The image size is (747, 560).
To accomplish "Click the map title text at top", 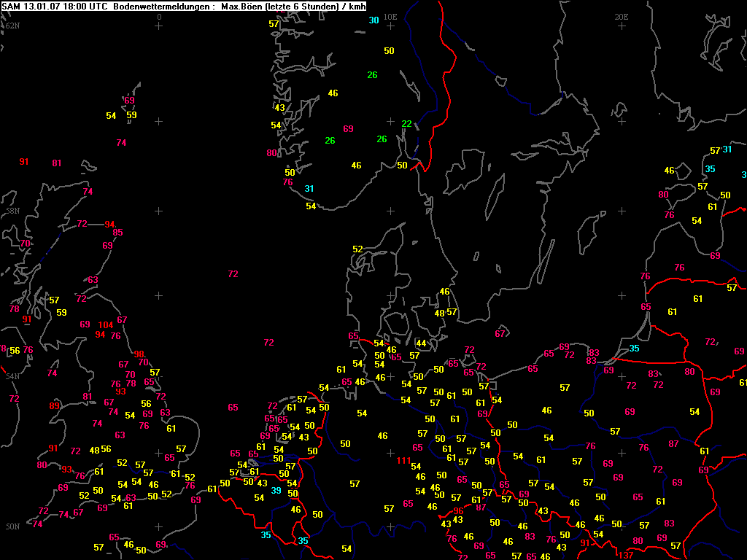I will 183,6.
